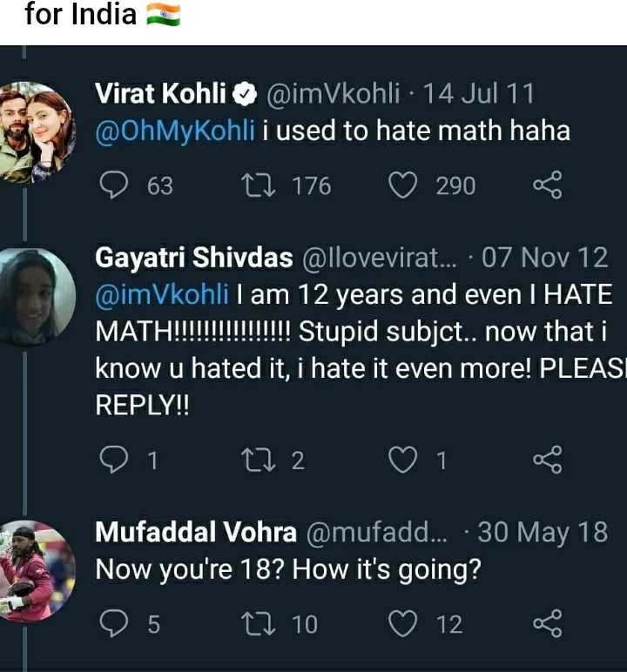The width and height of the screenshot is (627, 672).
Task: Open Virat Kohli's profile picture
Action: click(x=35, y=132)
